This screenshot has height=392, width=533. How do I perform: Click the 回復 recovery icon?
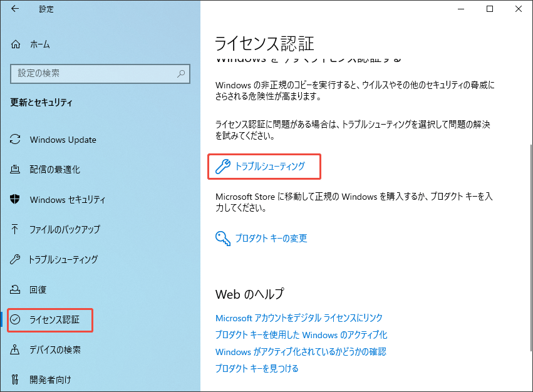point(15,289)
